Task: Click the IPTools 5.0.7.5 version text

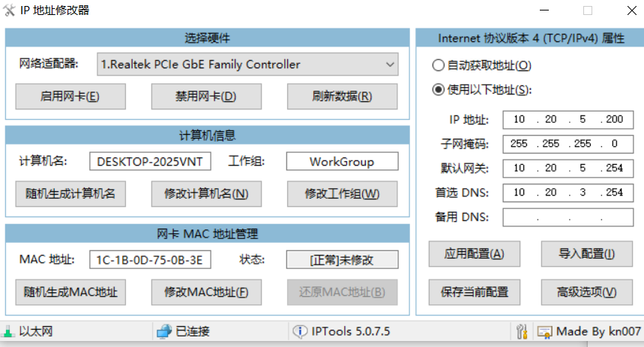Action: pos(351,331)
